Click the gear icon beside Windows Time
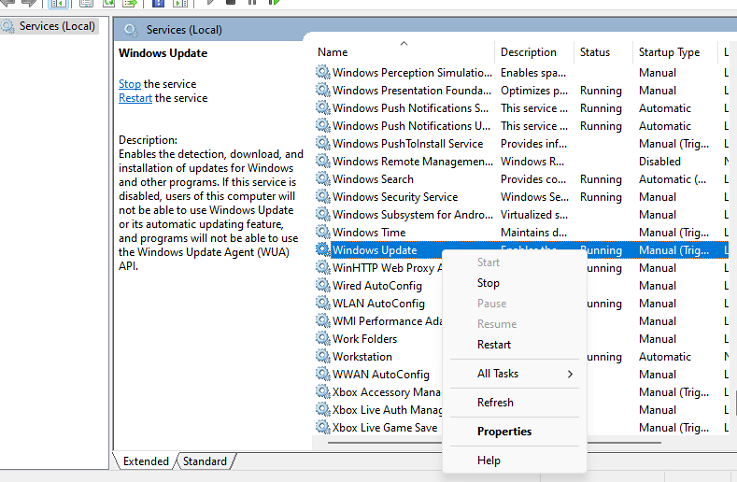The width and height of the screenshot is (737, 482). (x=322, y=232)
